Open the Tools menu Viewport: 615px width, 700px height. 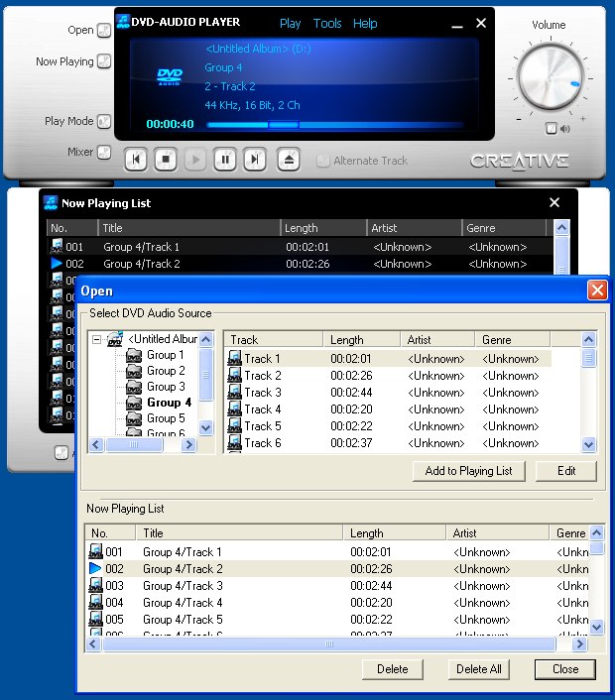click(327, 23)
